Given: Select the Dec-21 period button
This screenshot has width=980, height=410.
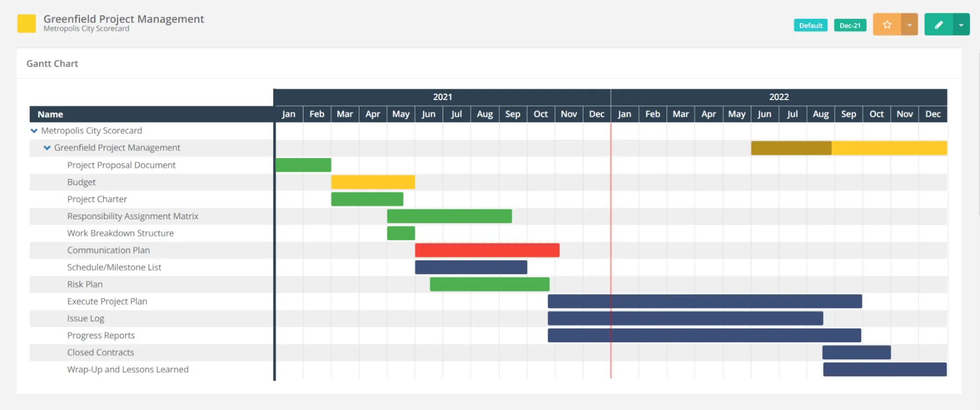Looking at the screenshot, I should tap(850, 26).
